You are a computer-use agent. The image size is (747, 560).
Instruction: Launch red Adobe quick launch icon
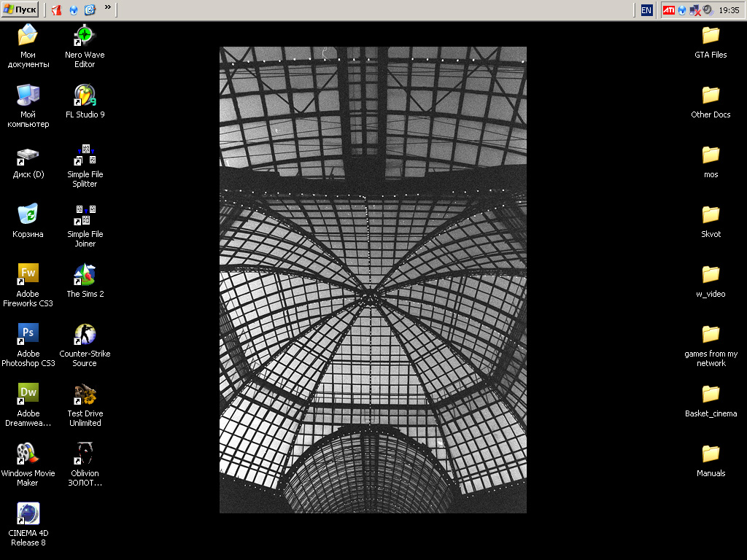click(57, 9)
